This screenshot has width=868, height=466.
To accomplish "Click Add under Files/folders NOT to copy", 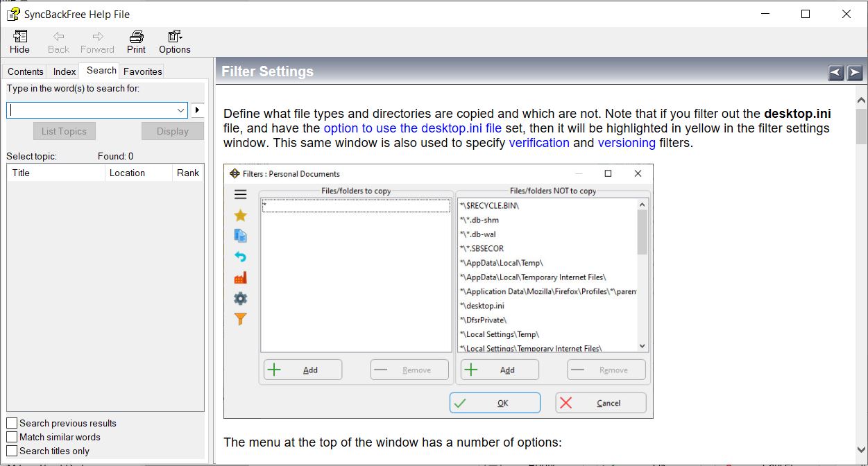I will point(500,370).
